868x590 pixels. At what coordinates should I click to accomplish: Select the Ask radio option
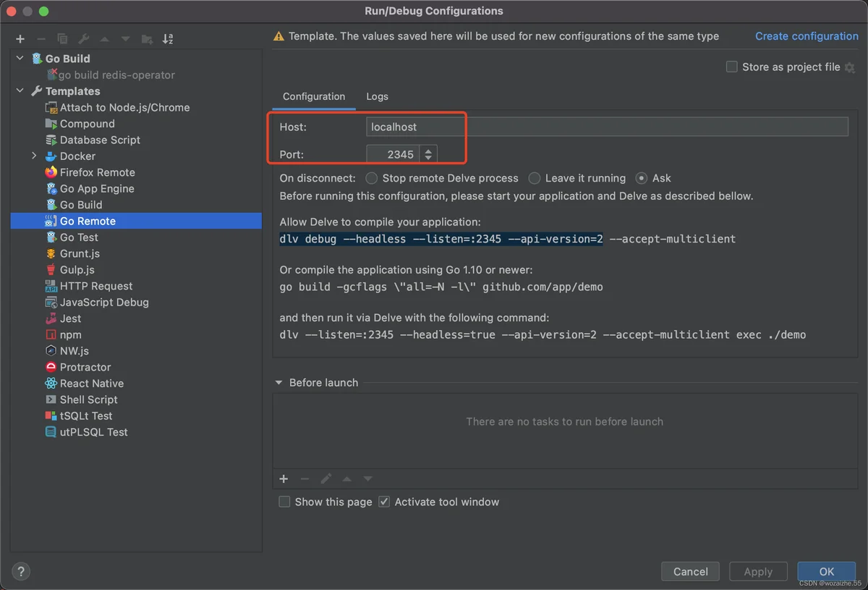[641, 178]
